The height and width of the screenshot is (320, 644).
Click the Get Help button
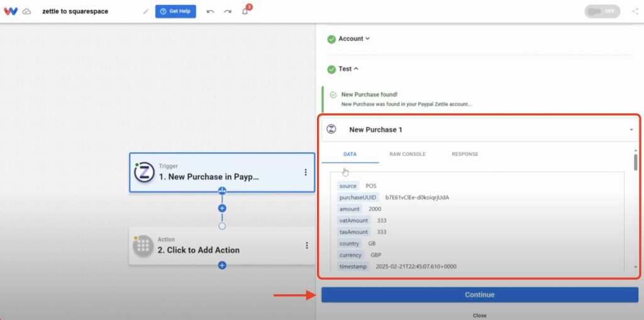point(175,11)
